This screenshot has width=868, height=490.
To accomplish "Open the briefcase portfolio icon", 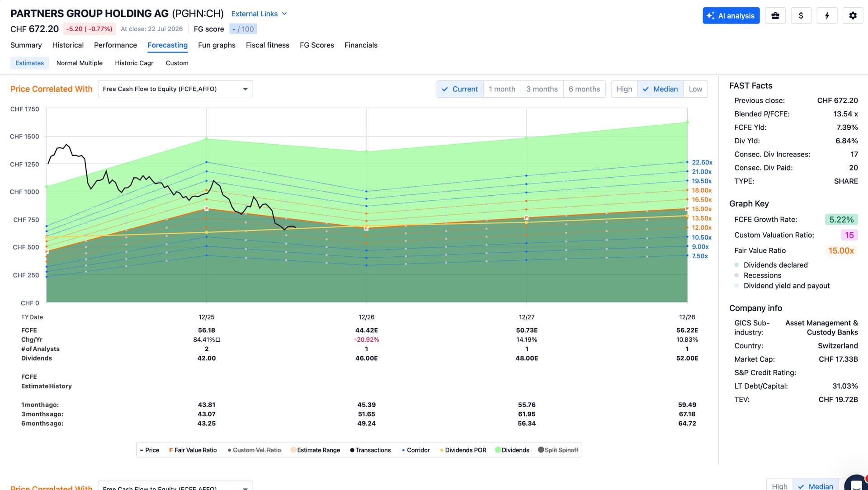I will click(775, 15).
